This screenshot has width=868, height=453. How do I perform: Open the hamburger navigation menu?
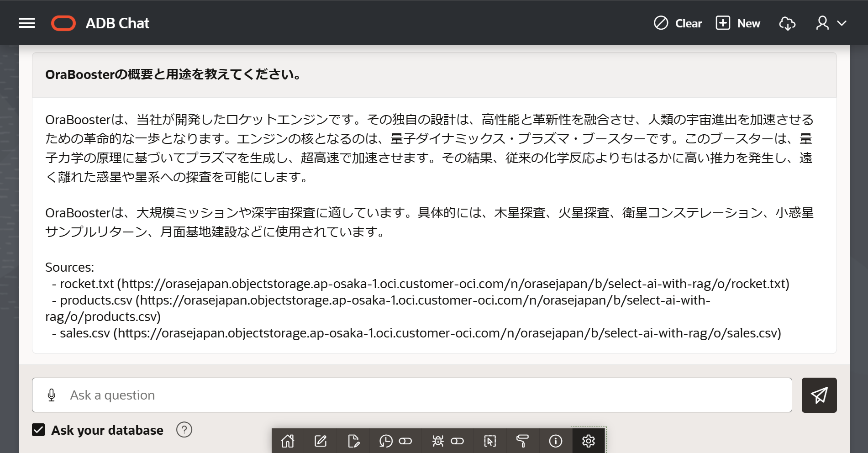pyautogui.click(x=26, y=23)
